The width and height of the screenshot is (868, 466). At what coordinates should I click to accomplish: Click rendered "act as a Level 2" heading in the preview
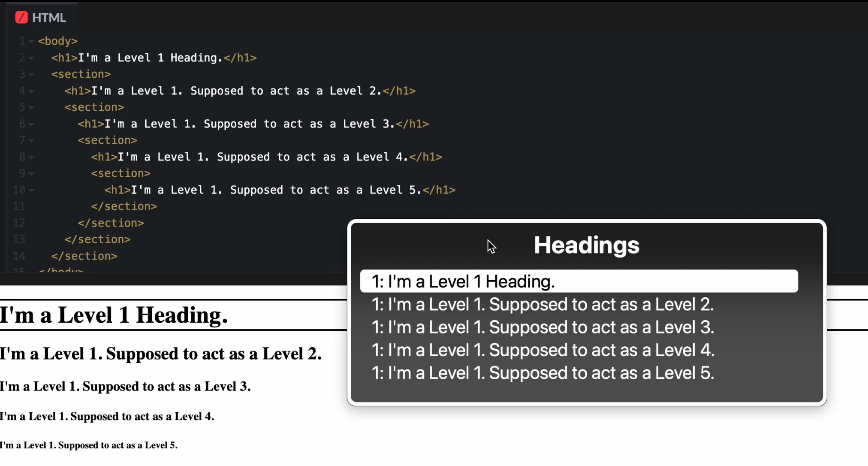161,354
